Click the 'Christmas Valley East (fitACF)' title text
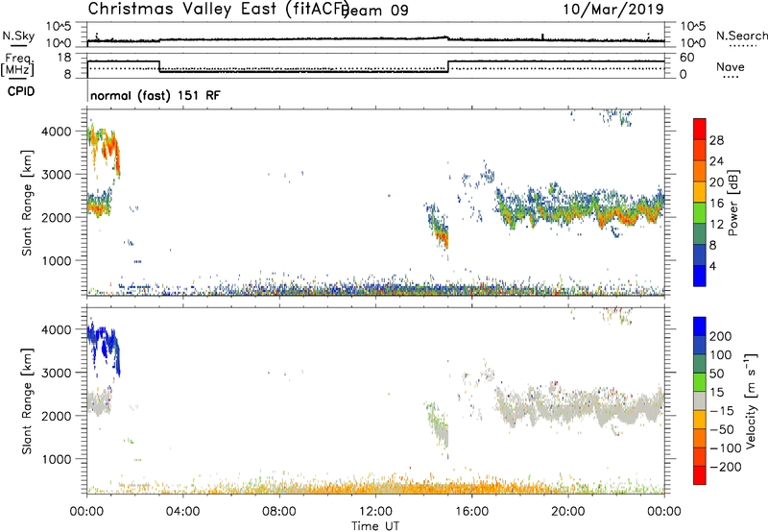 219,9
